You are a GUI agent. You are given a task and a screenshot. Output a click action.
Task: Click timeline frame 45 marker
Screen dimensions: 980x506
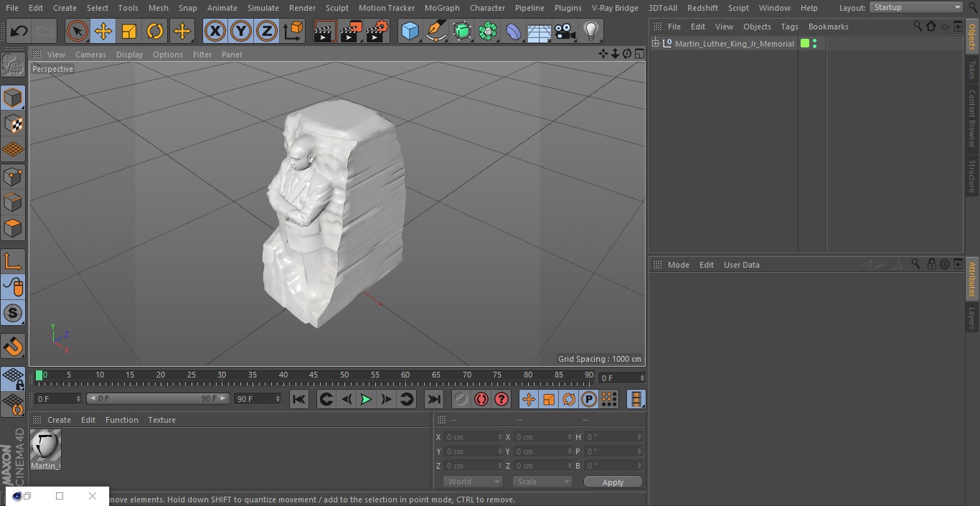[314, 375]
